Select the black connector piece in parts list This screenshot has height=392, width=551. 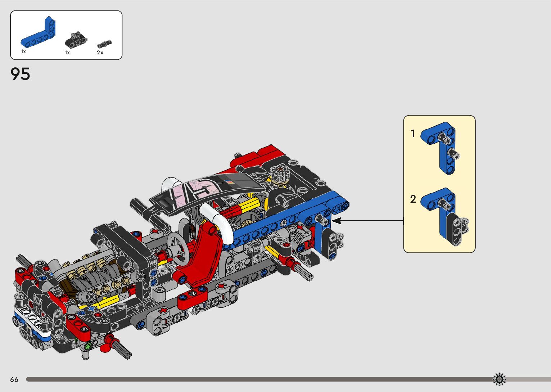coord(76,40)
